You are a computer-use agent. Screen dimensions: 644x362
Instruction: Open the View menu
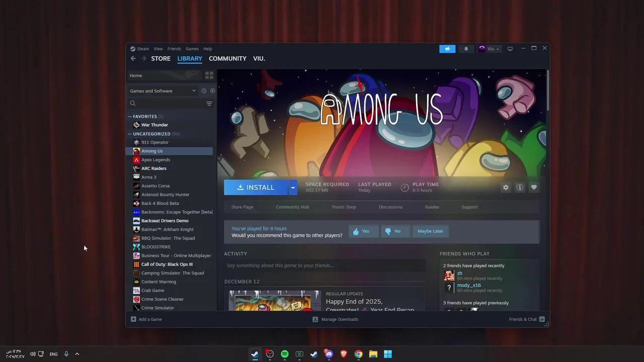click(158, 49)
